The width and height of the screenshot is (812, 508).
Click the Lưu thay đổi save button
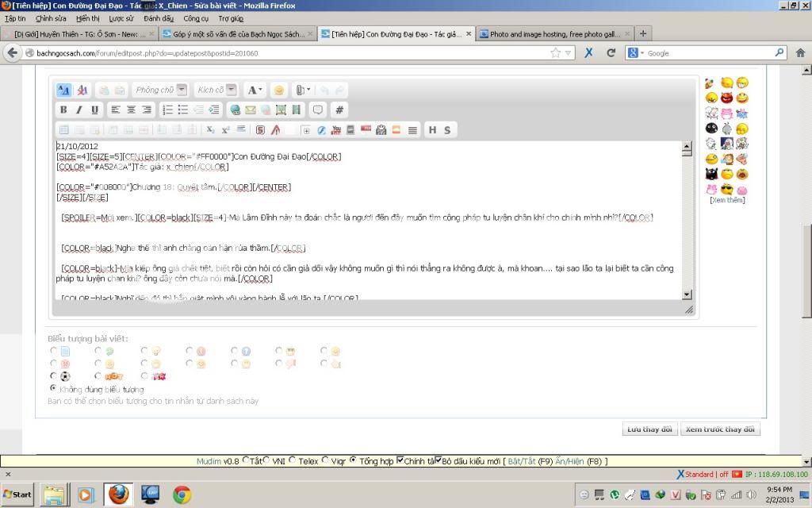pyautogui.click(x=649, y=429)
